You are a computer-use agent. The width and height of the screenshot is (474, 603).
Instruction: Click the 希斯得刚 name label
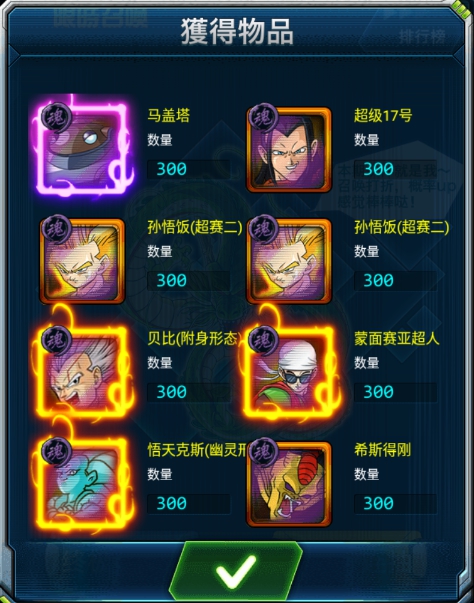(383, 450)
